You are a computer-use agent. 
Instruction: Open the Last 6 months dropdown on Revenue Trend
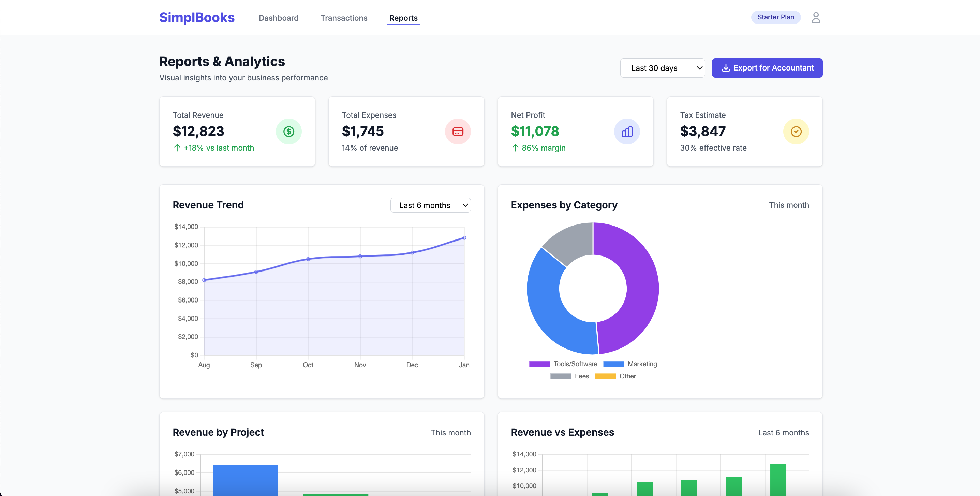tap(430, 205)
